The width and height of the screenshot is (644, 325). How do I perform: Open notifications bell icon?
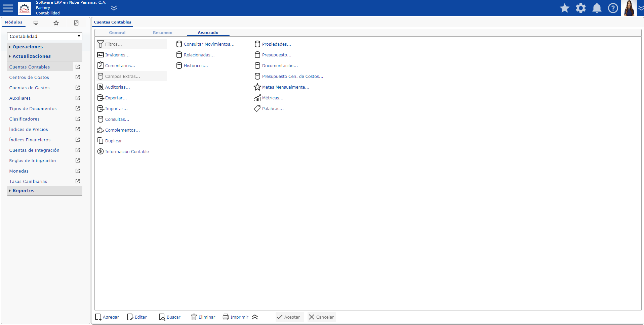coord(597,8)
